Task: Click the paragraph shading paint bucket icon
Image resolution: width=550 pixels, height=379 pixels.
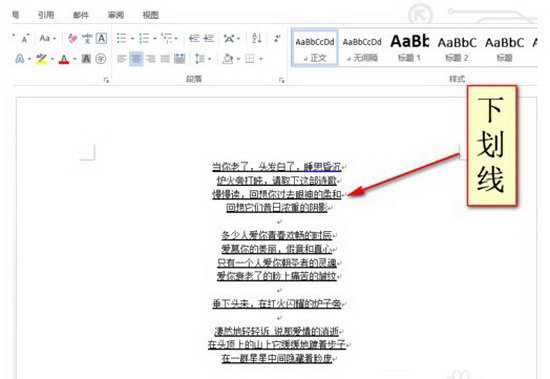Action: (x=228, y=59)
